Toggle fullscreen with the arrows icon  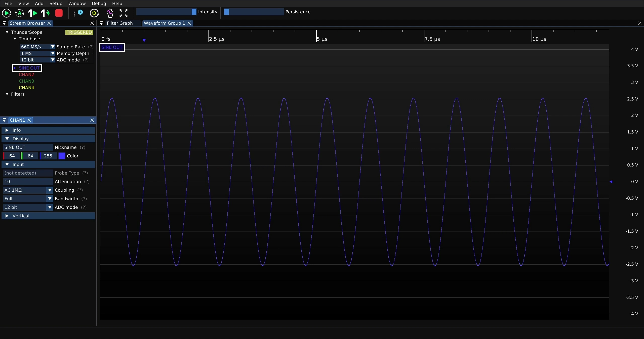[x=124, y=13]
